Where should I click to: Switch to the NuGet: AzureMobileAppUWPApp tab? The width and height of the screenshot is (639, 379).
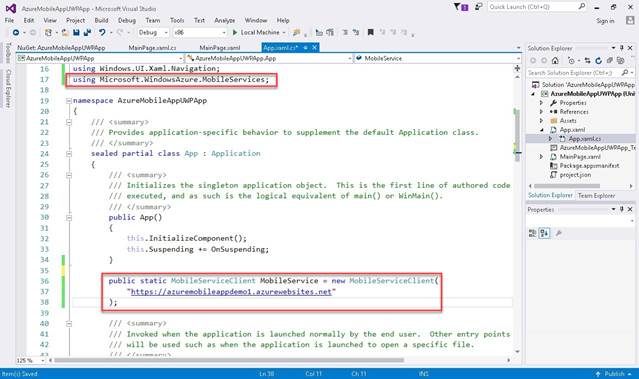61,48
